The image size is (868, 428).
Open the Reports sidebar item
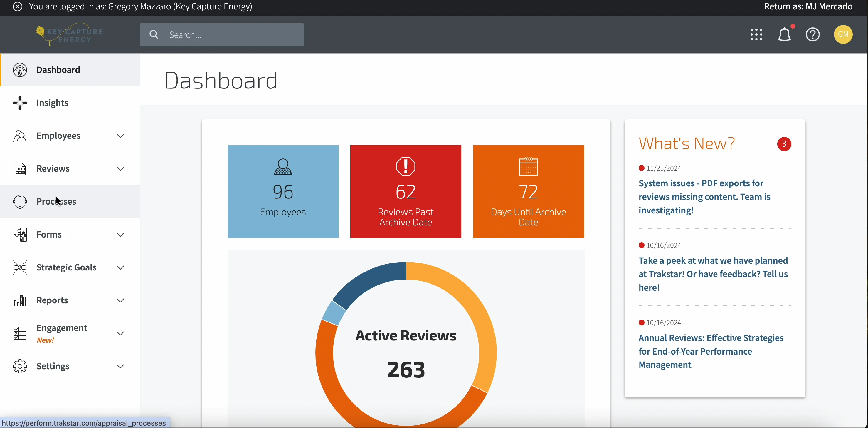tap(52, 300)
